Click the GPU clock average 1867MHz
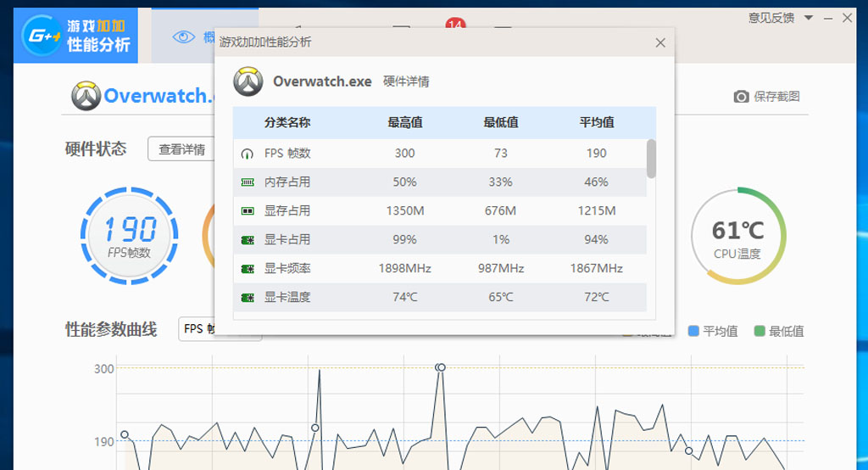The width and height of the screenshot is (868, 470). click(596, 269)
